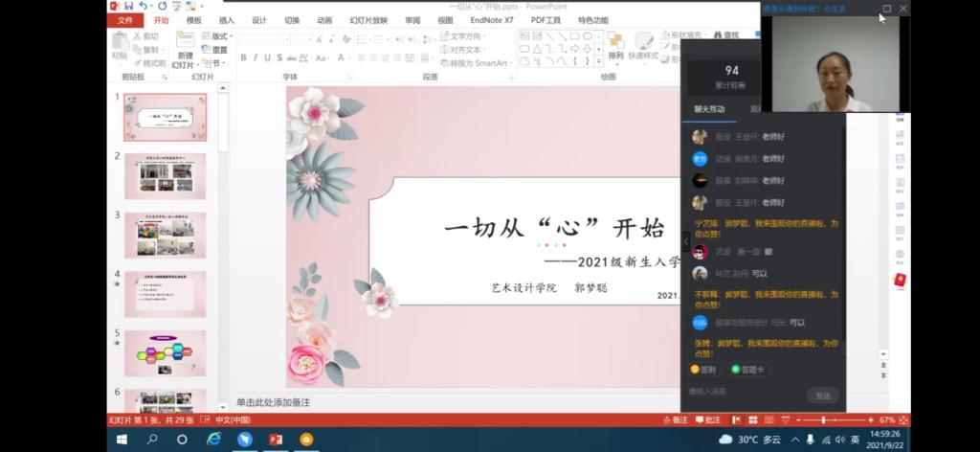The width and height of the screenshot is (980, 452).
Task: Switch to the Slide Show (幻灯片放映) tab
Action: 368,20
